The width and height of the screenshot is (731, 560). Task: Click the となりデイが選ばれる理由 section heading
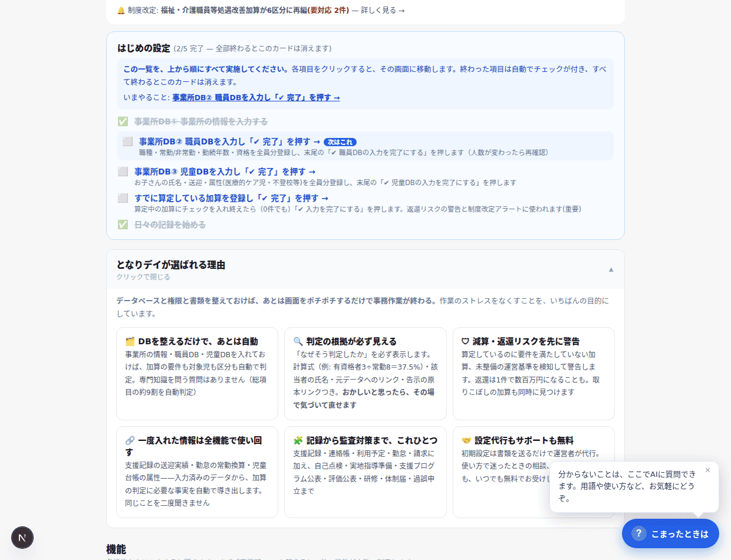tap(171, 265)
